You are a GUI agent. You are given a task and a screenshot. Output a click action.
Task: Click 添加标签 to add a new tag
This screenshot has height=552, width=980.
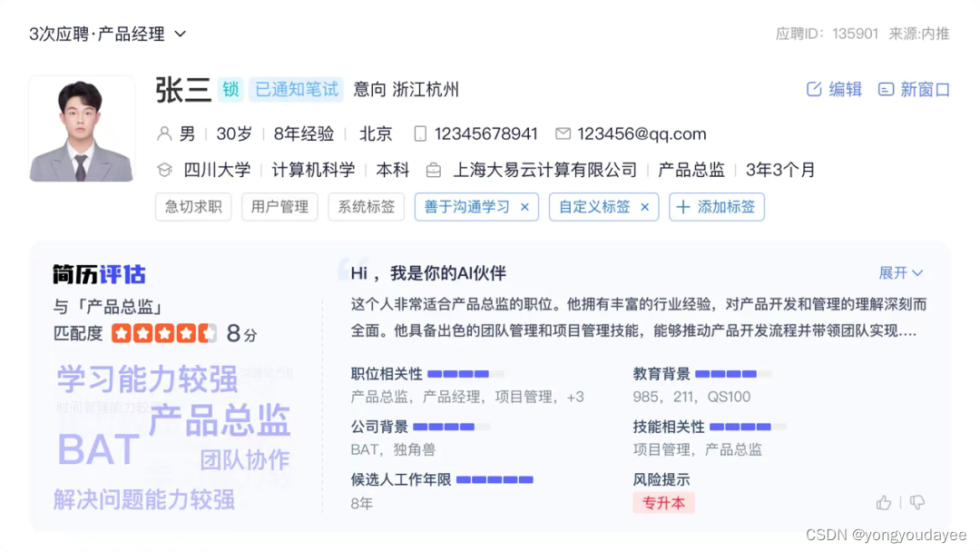coord(717,207)
